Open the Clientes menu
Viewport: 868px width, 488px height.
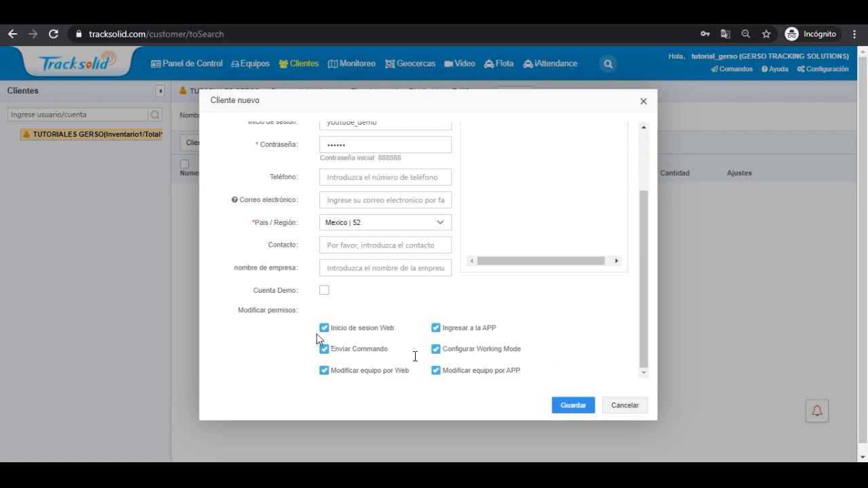(x=298, y=64)
